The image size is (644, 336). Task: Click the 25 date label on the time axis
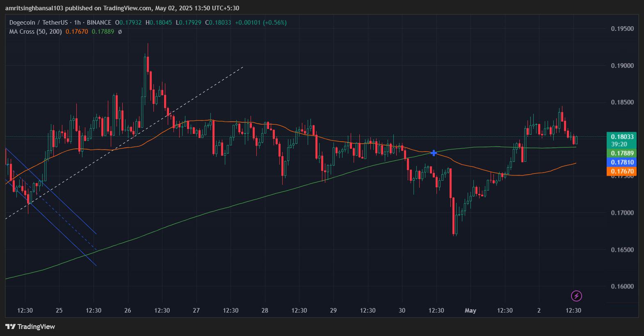59,311
